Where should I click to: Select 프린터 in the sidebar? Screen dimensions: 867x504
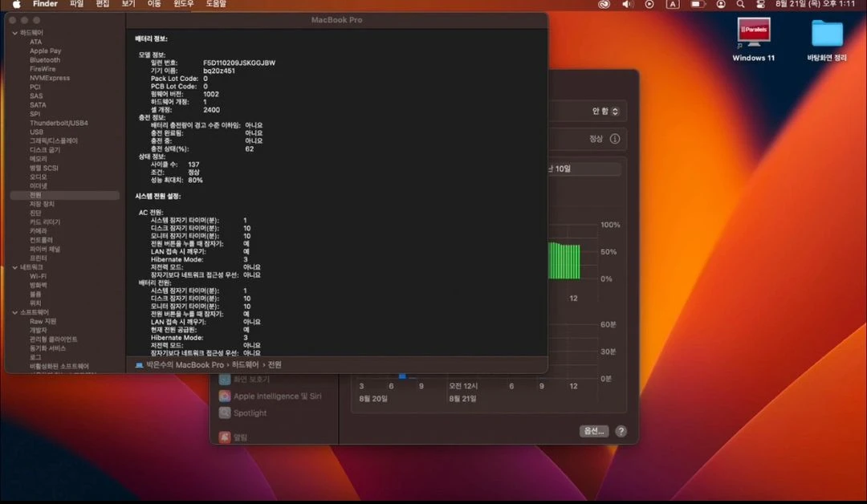pyautogui.click(x=39, y=258)
